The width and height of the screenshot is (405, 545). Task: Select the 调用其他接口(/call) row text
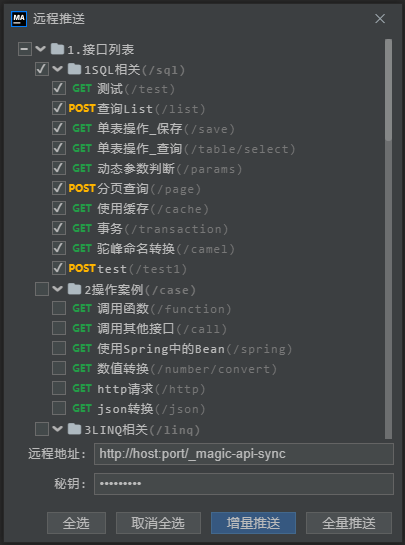(162, 328)
